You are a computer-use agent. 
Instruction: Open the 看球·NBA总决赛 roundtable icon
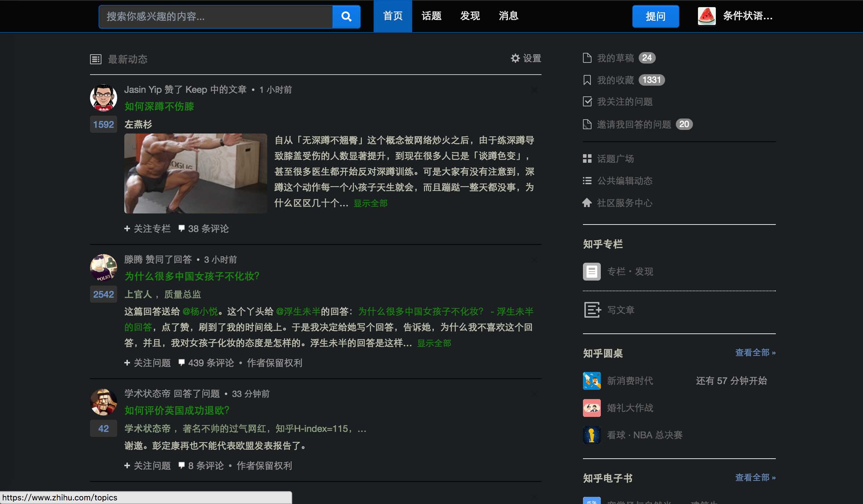(592, 435)
